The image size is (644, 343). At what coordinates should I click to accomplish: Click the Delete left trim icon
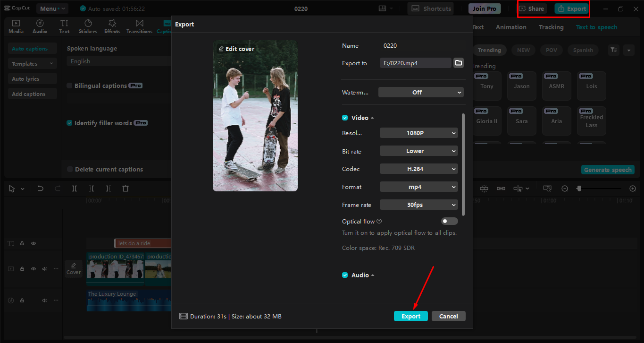point(92,189)
